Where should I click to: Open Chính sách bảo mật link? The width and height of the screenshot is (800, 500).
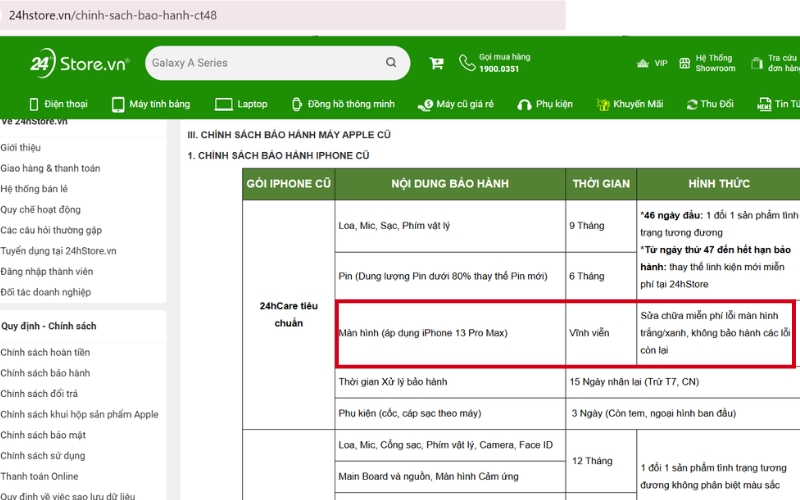pos(43,435)
